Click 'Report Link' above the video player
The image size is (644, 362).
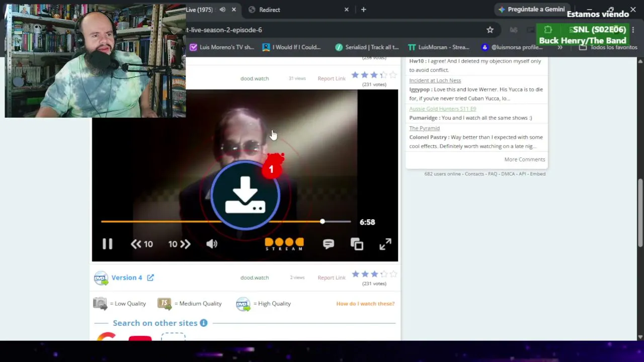coord(332,78)
